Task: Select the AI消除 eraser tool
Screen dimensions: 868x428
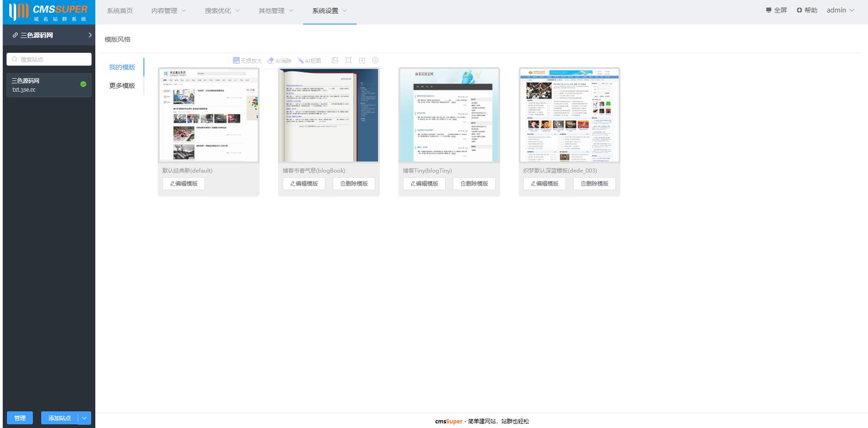Action: pos(279,61)
